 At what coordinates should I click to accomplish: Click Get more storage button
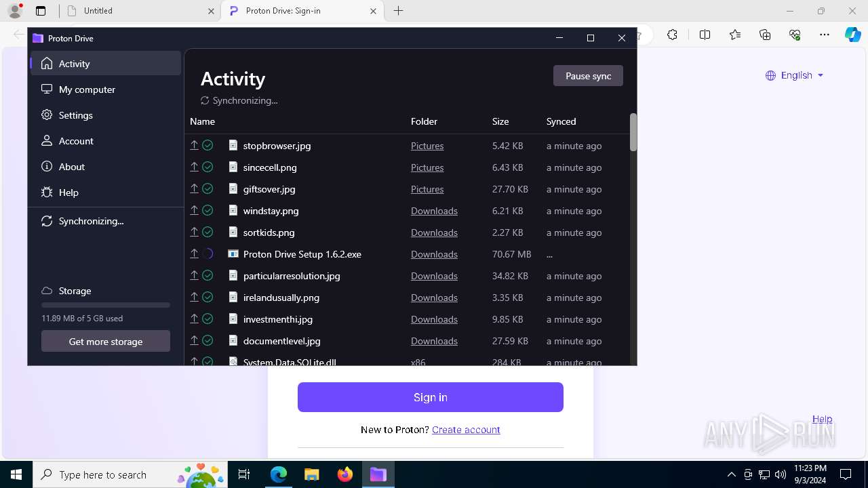pos(106,341)
